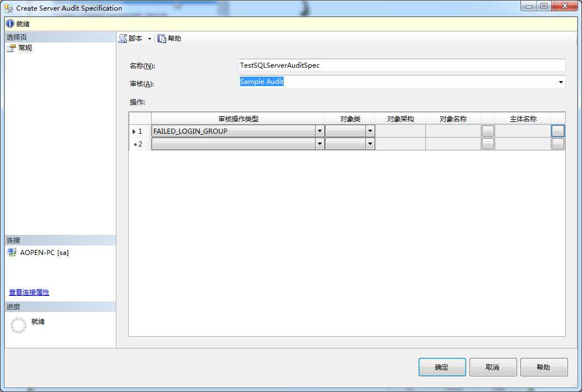Select the 常规 page in the left pane
The height and width of the screenshot is (392, 582).
click(25, 48)
